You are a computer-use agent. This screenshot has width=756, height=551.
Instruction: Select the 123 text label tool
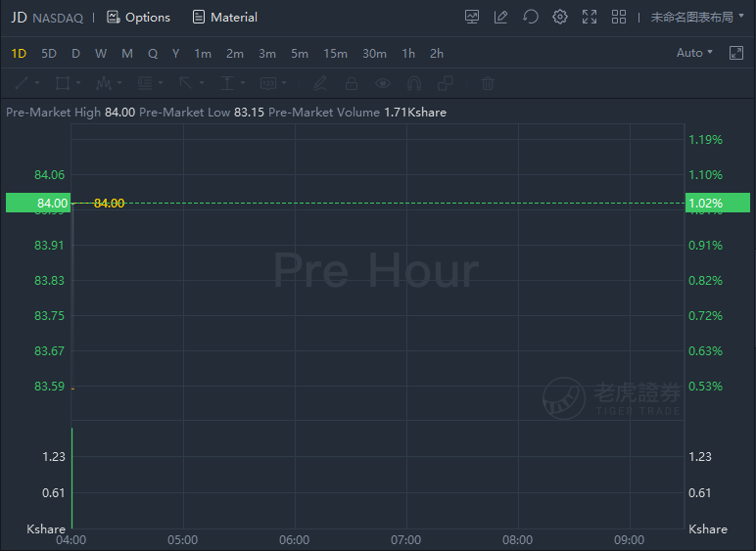268,83
